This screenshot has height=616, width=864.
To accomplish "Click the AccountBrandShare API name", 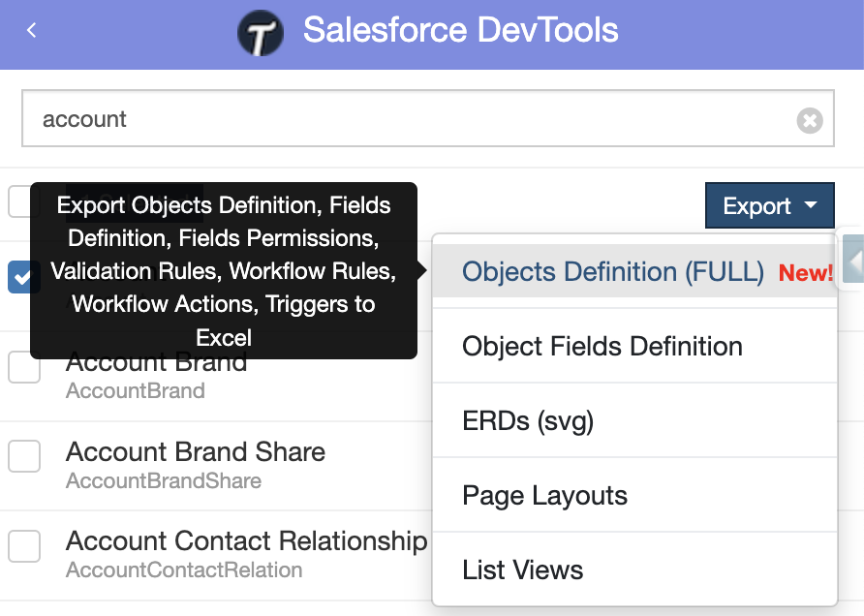I will click(x=164, y=480).
